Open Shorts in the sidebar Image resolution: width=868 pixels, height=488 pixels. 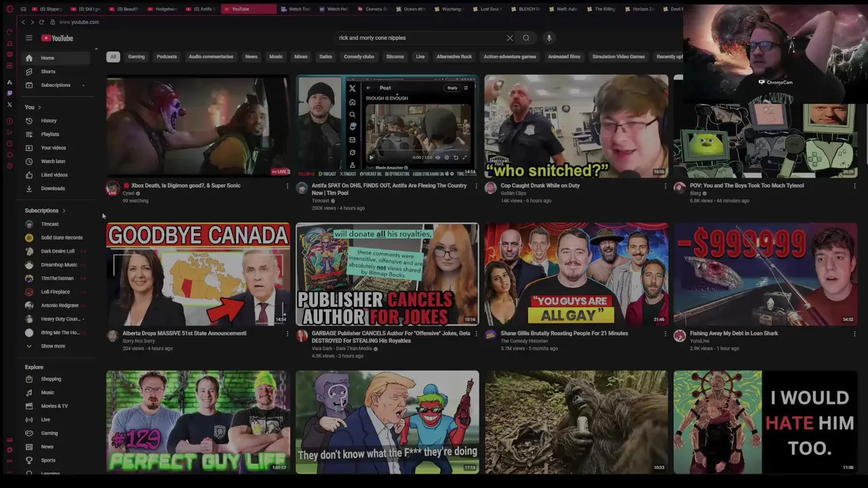point(56,71)
